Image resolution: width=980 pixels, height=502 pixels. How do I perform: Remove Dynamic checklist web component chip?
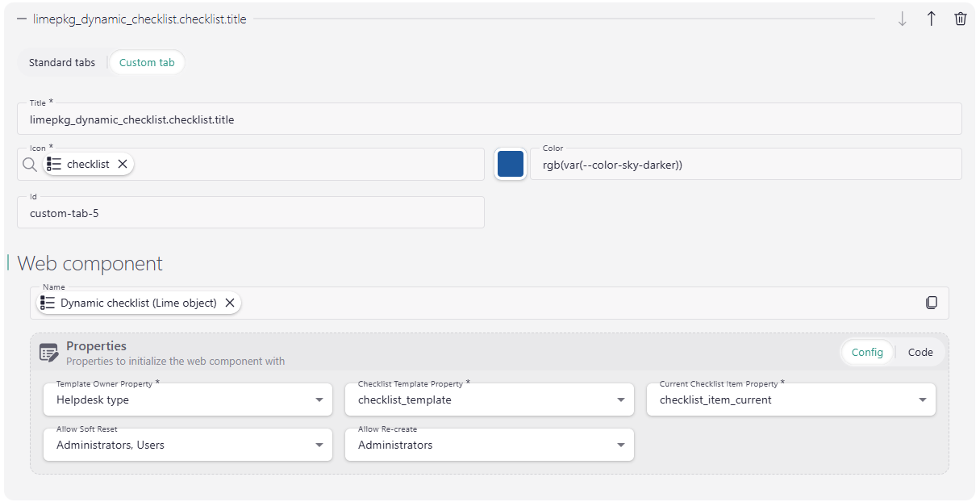pyautogui.click(x=230, y=303)
